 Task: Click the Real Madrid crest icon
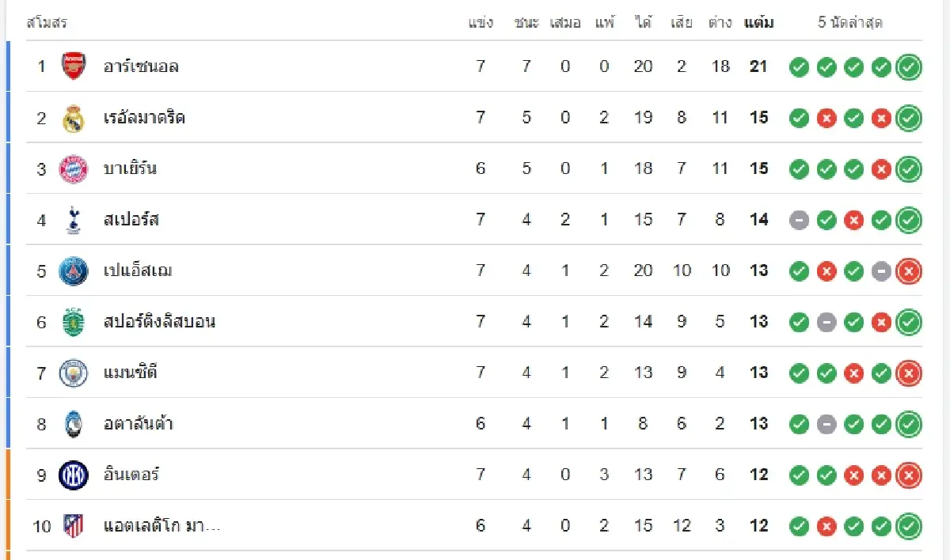(74, 118)
